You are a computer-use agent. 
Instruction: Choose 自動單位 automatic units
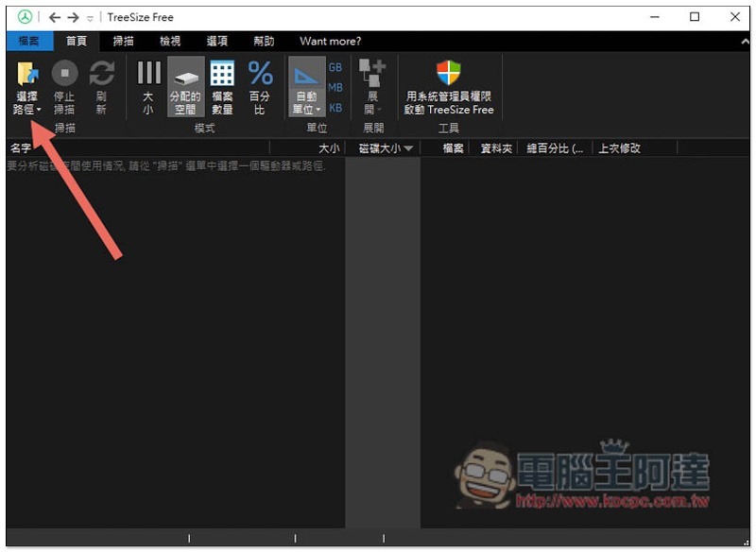pos(306,87)
